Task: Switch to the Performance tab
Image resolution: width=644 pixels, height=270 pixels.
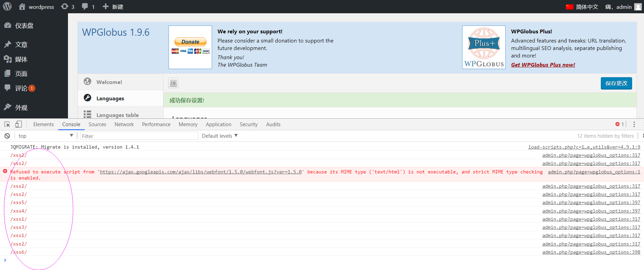Action: (156, 124)
